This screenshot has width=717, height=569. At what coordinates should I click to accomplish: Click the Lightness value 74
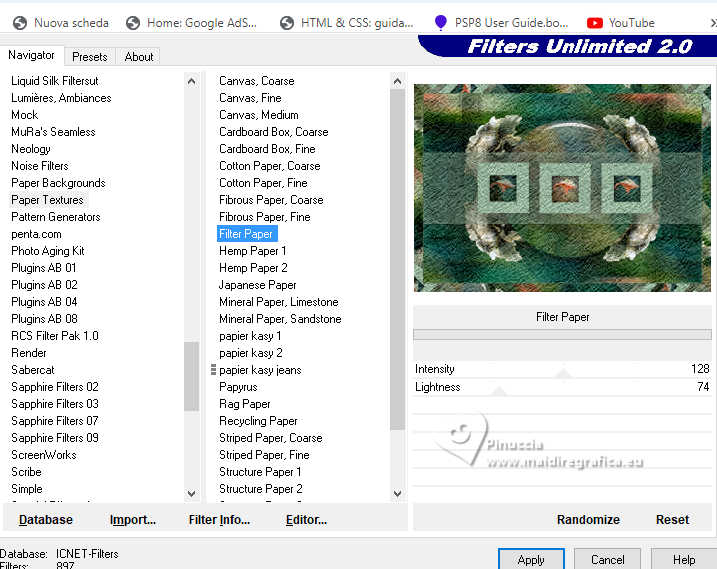point(703,386)
